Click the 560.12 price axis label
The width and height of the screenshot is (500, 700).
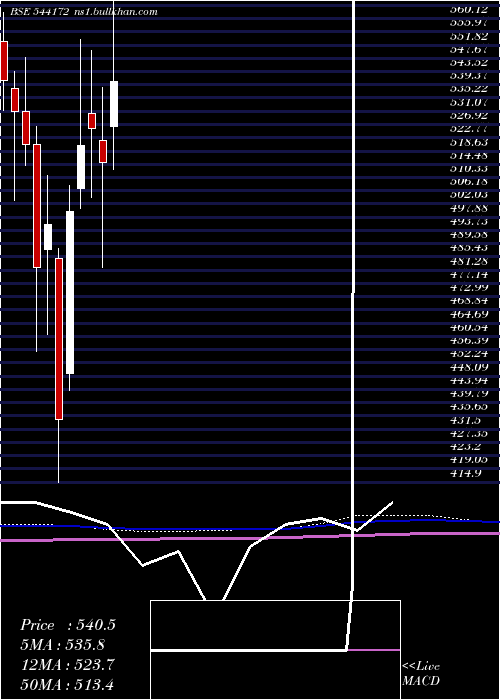coord(468,9)
